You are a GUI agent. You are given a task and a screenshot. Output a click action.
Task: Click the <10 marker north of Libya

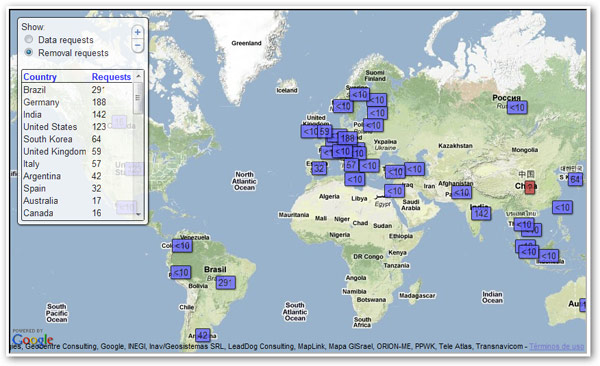point(355,179)
